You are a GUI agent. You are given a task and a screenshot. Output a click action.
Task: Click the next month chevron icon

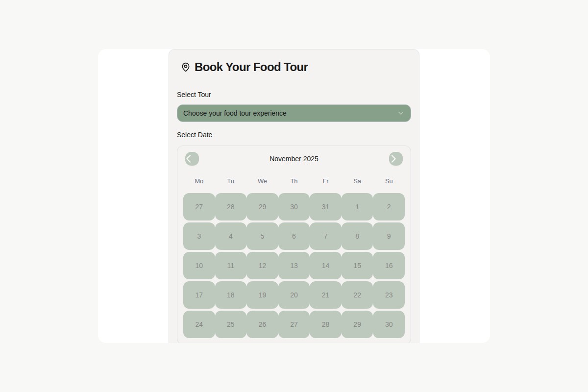pyautogui.click(x=395, y=159)
